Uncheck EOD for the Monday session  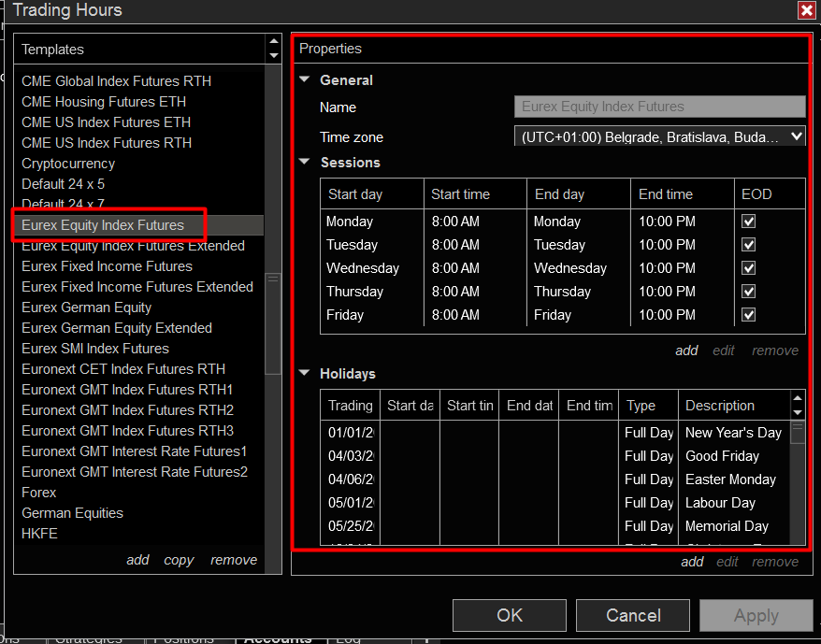coord(748,221)
